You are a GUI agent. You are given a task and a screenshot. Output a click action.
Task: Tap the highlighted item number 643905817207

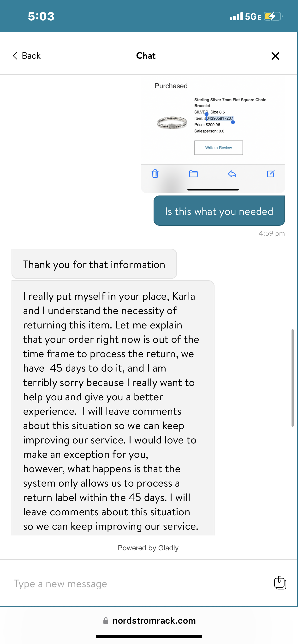pyautogui.click(x=220, y=118)
